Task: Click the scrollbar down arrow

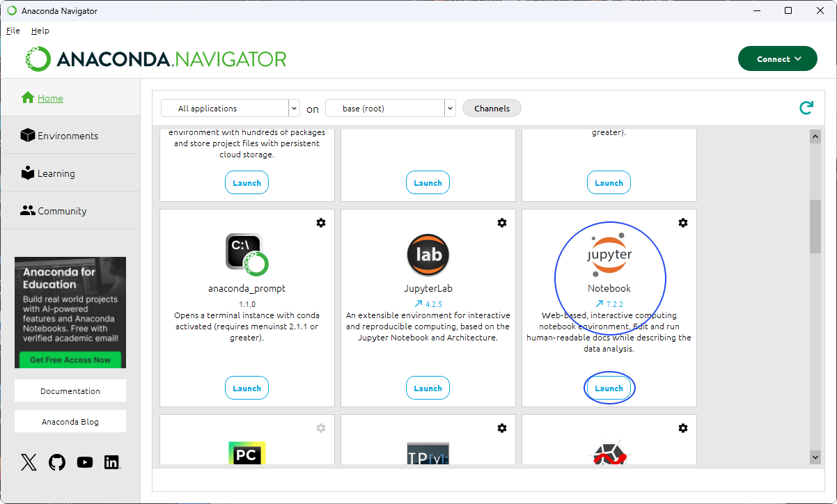Action: [815, 457]
